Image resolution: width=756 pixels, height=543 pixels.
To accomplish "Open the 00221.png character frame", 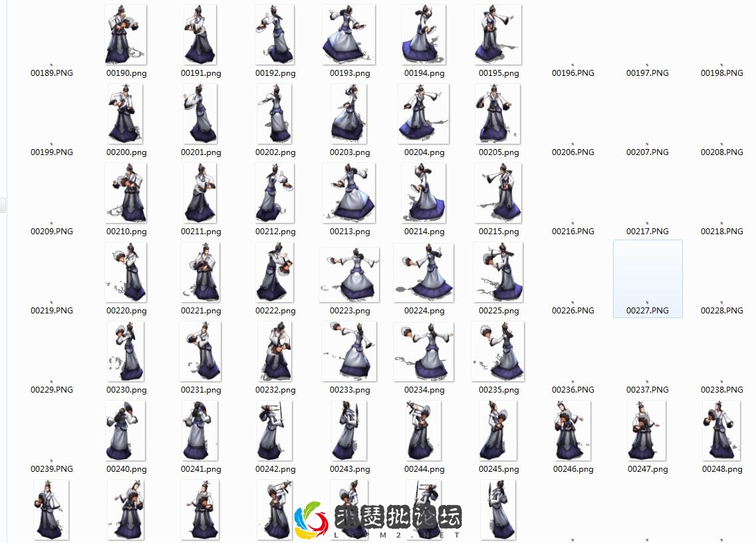I will [200, 271].
